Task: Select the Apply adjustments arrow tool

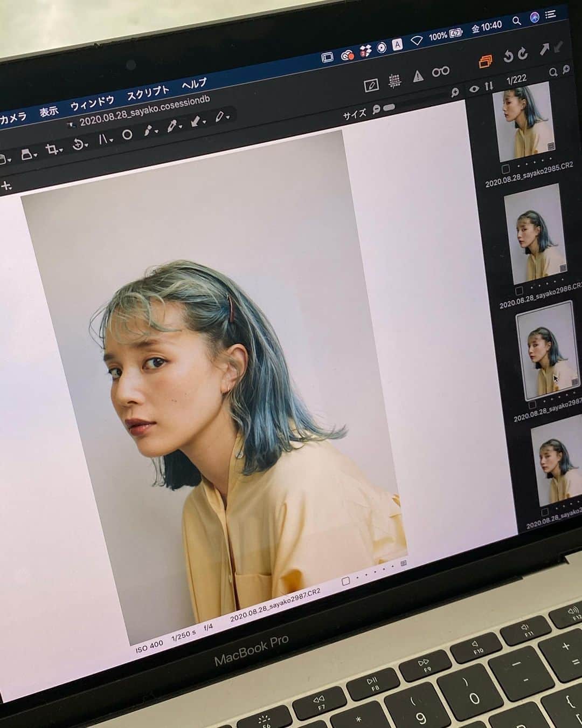Action: pyautogui.click(x=196, y=121)
